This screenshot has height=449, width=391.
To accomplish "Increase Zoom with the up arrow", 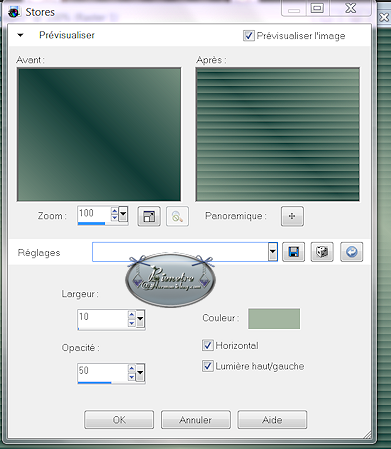I will 114,211.
